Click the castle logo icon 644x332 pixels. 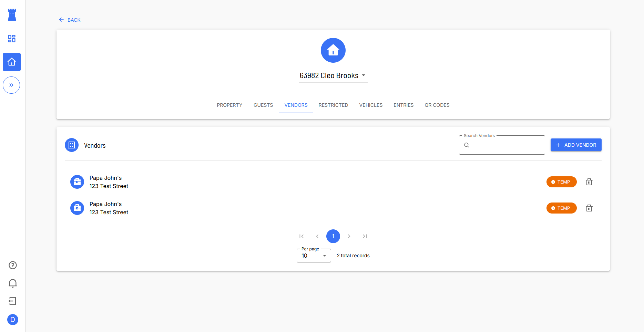[x=12, y=15]
